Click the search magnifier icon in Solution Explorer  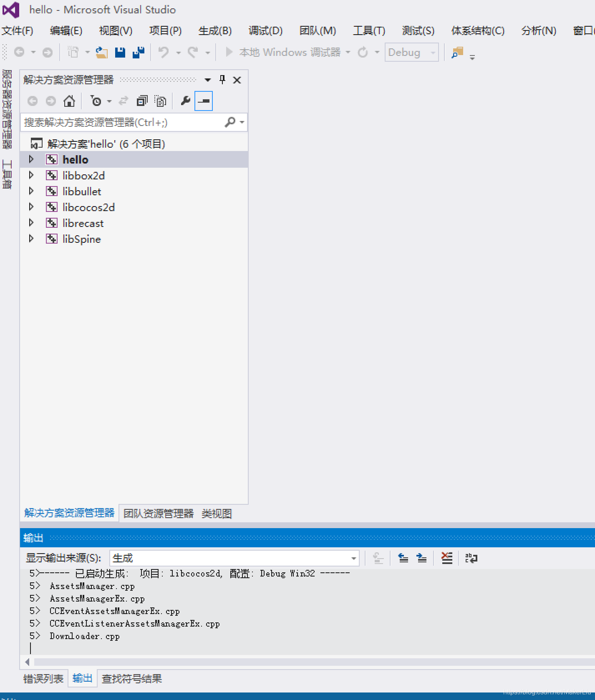point(230,122)
